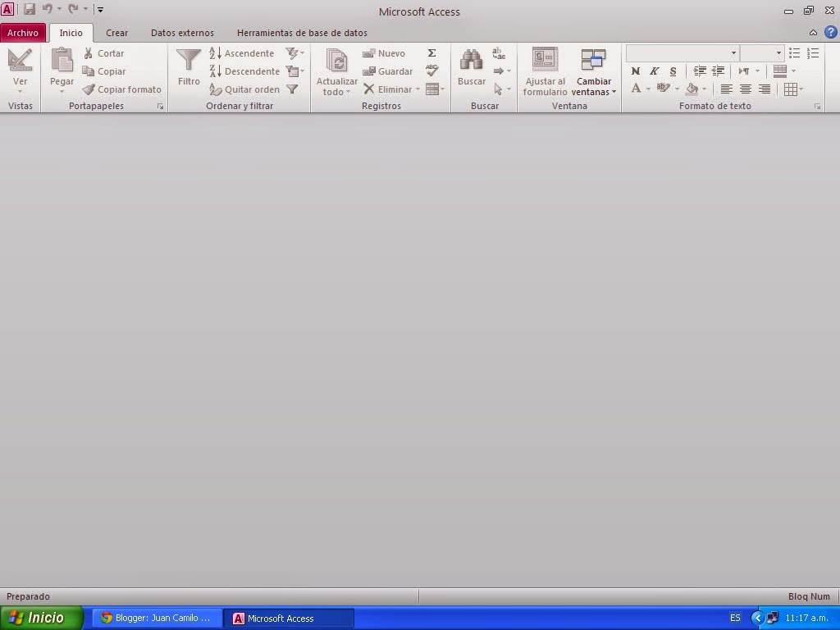
Task: Open the Select cursor dropdown
Action: point(502,89)
